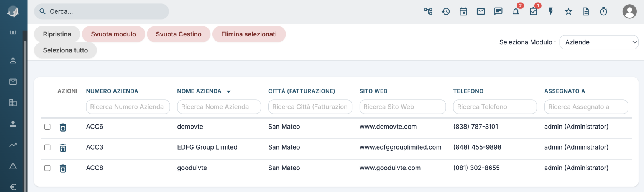The image size is (644, 192).
Task: Open the contacts solid person sidebar icon
Action: pyautogui.click(x=13, y=124)
